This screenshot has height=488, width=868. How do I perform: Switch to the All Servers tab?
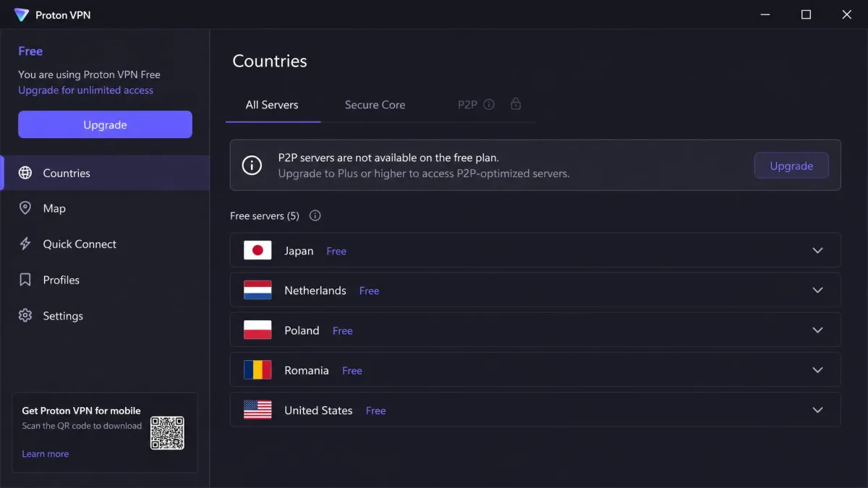point(272,105)
